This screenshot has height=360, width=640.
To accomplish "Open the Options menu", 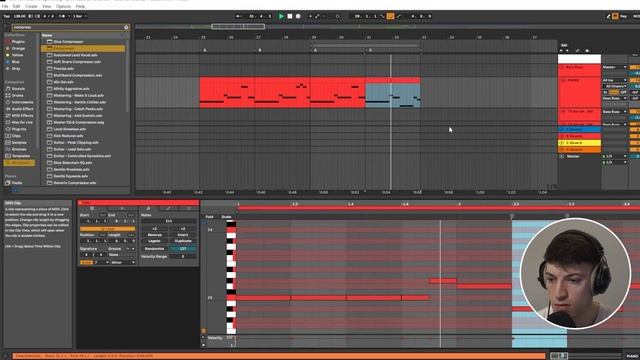I will point(63,7).
